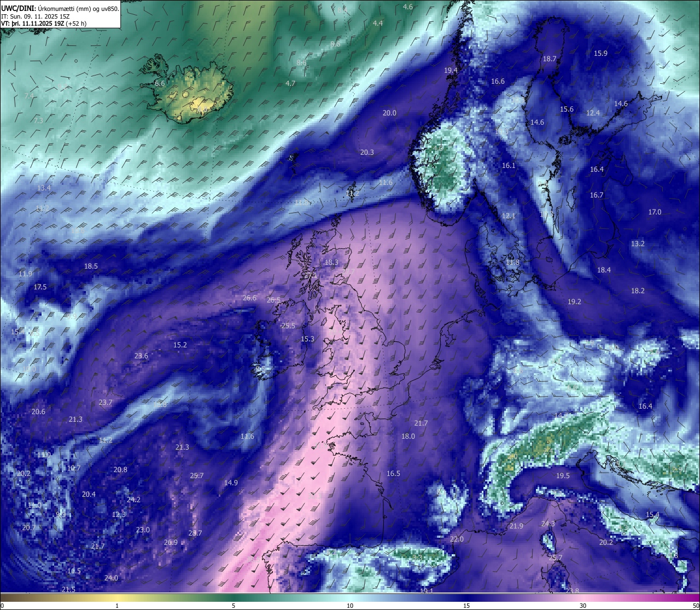Click the 24.3 map value

[548, 524]
